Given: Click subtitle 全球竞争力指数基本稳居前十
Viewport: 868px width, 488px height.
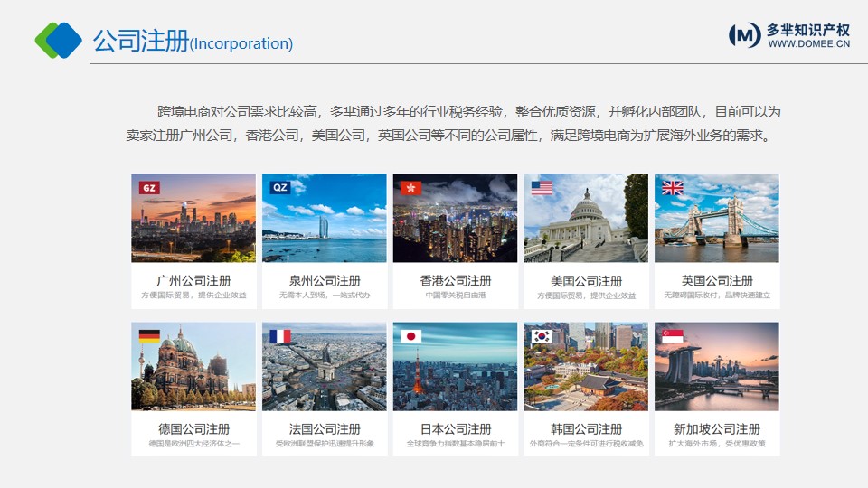Looking at the screenshot, I should (455, 444).
